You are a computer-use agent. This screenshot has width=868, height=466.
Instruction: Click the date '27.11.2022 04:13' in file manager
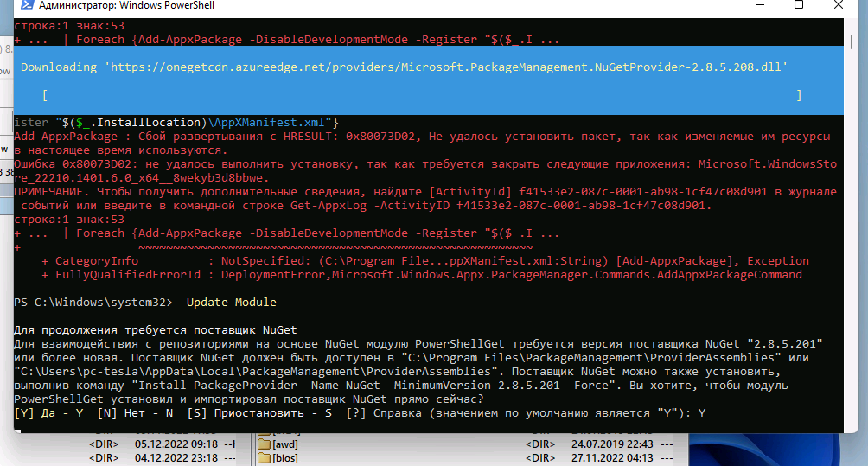[612, 458]
